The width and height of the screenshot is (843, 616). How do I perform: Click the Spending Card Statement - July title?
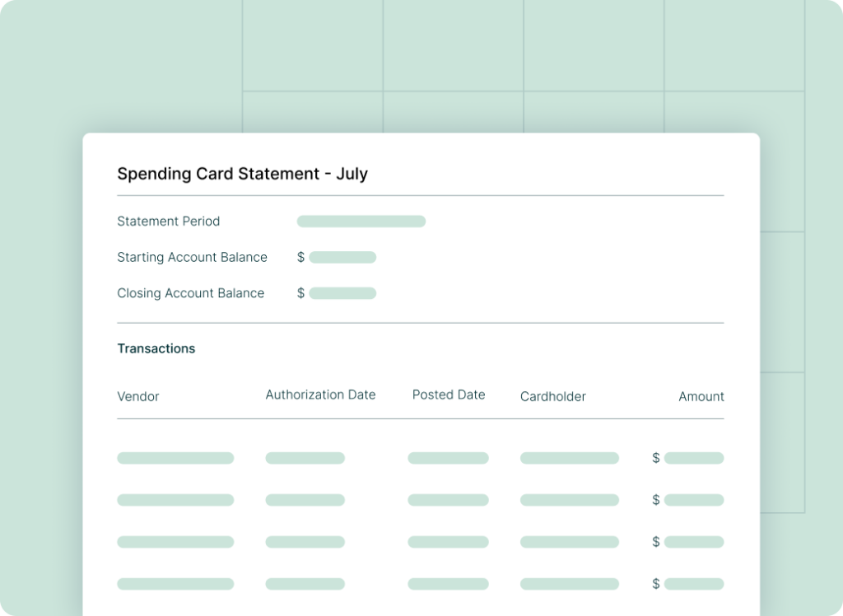coord(243,174)
